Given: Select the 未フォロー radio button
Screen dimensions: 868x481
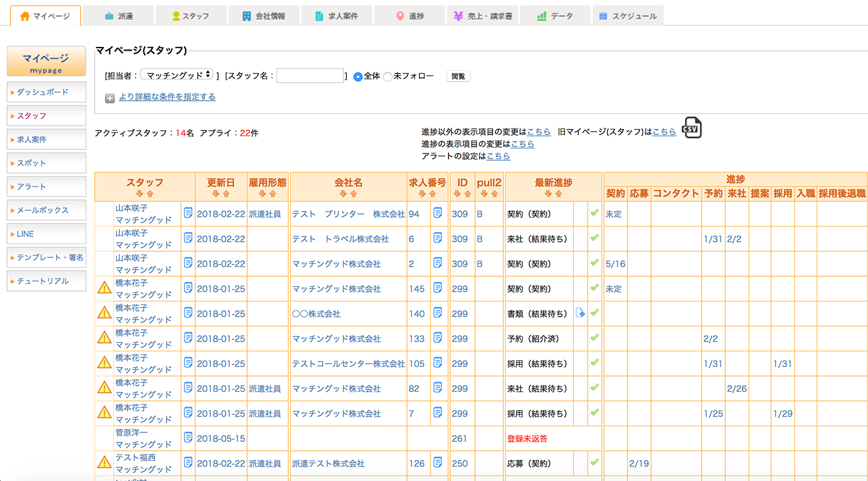Looking at the screenshot, I should 388,77.
